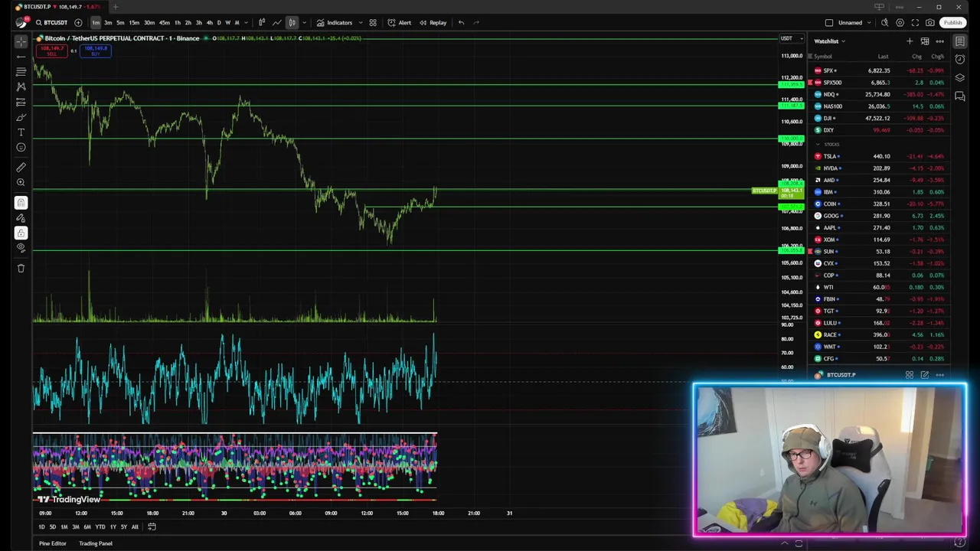Toggle magnet mode for drawings
980x551 pixels.
[21, 203]
